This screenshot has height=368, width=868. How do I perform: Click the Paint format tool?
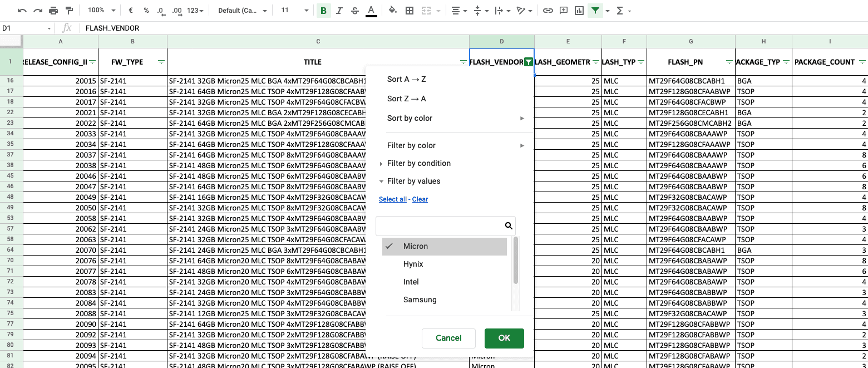click(69, 10)
